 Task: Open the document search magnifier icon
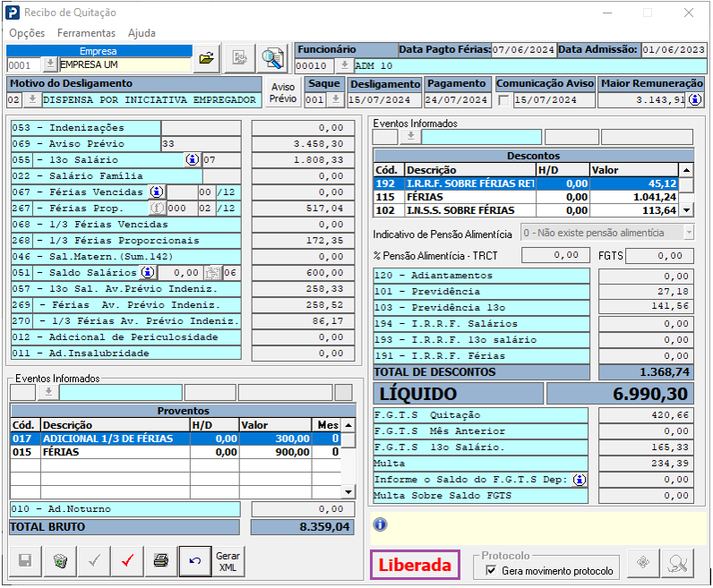point(271,58)
